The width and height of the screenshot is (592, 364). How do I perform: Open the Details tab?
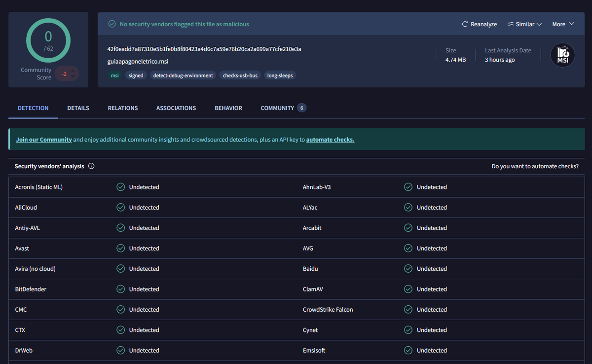point(78,108)
